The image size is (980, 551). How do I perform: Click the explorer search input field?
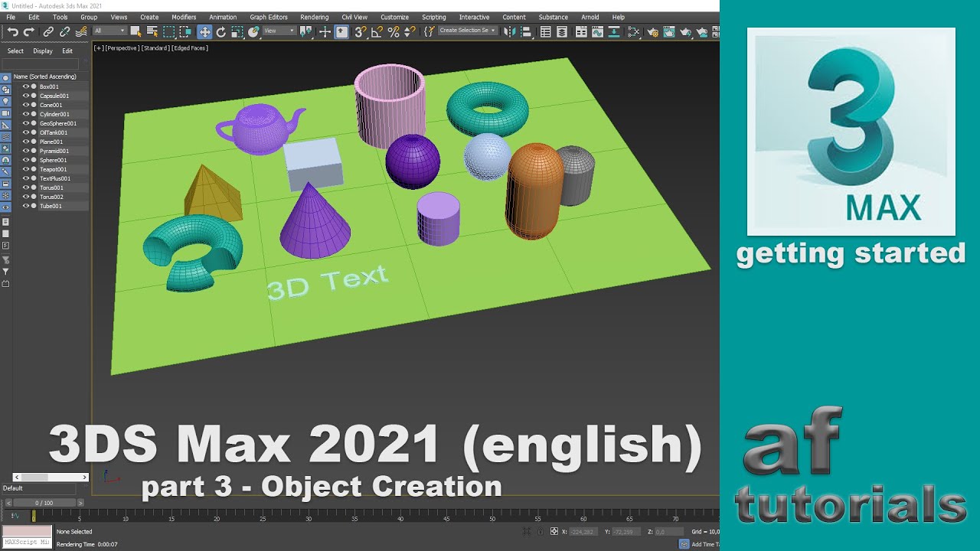click(x=40, y=64)
